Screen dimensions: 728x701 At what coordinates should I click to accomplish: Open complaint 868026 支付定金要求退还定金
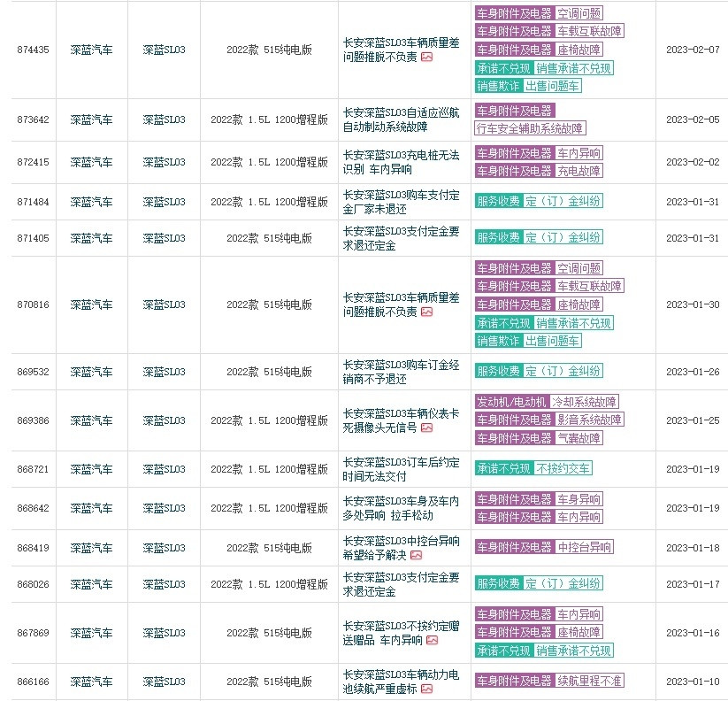(401, 584)
